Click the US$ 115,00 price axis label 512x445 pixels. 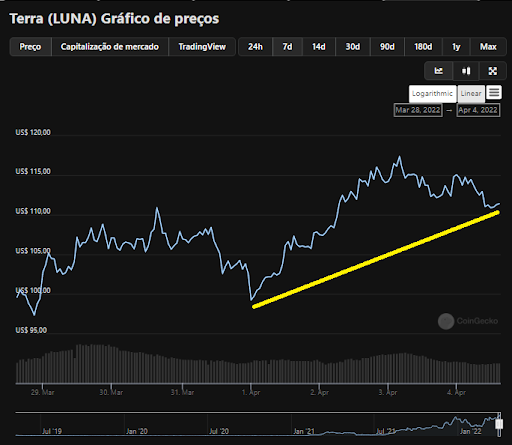tap(33, 171)
